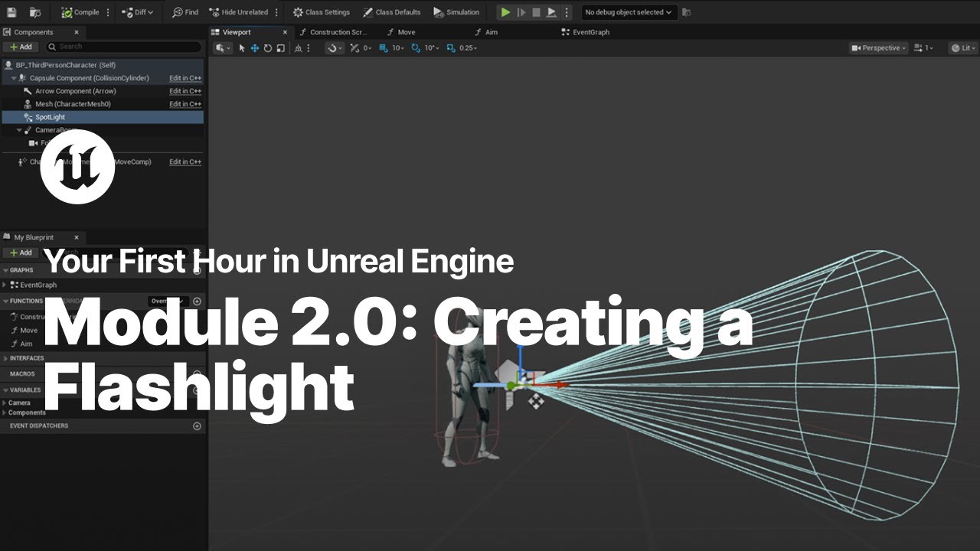Close the My Blueprint panel tab
The image size is (980, 551).
pos(77,237)
